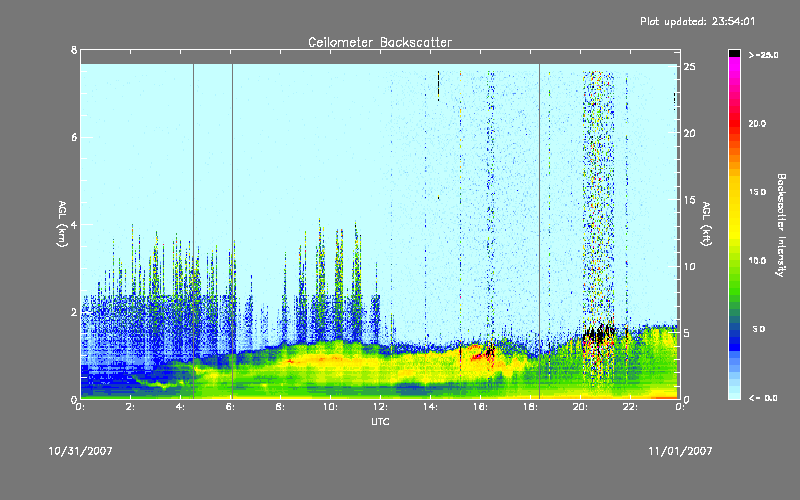Click the 6 km tick on left axis

click(x=74, y=137)
